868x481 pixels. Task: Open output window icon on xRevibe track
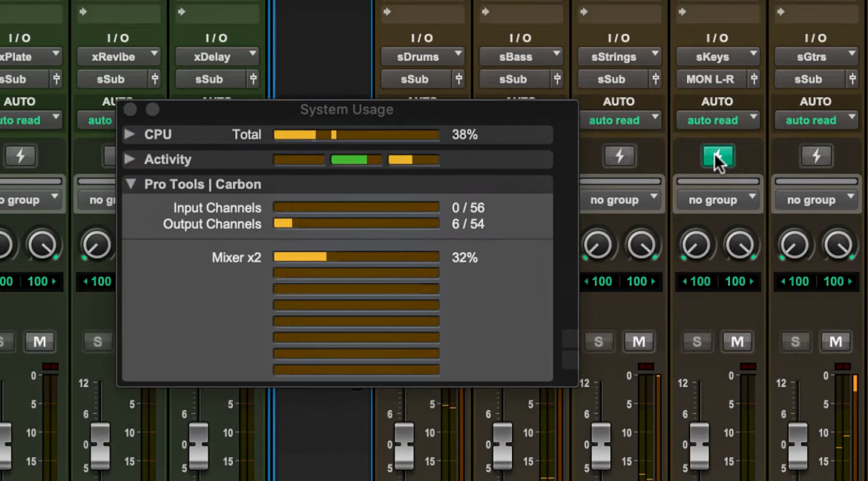pos(155,79)
